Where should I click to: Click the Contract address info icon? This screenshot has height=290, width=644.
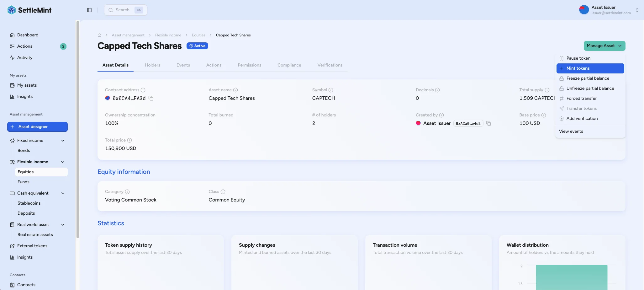[143, 90]
